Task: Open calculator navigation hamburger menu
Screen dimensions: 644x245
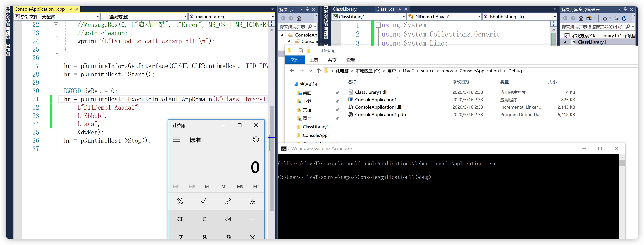Action: (177, 140)
